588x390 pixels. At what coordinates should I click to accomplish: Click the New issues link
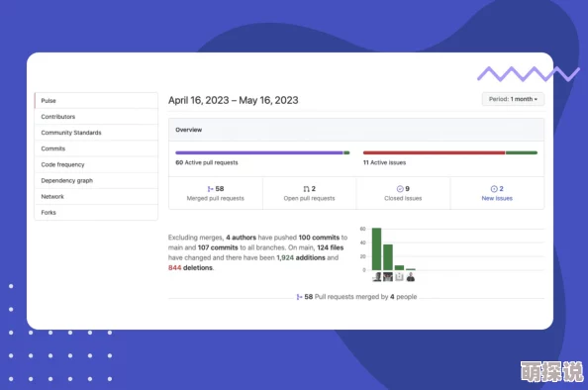pos(497,198)
